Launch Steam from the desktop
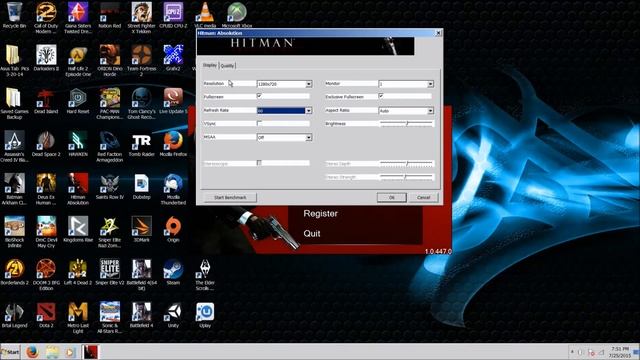 tap(173, 271)
